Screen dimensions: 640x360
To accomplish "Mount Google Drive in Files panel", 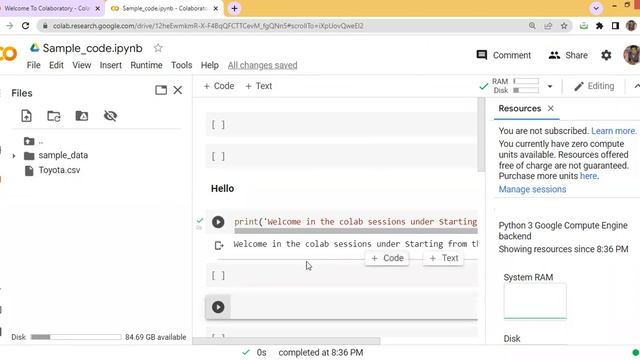I will pyautogui.click(x=82, y=116).
